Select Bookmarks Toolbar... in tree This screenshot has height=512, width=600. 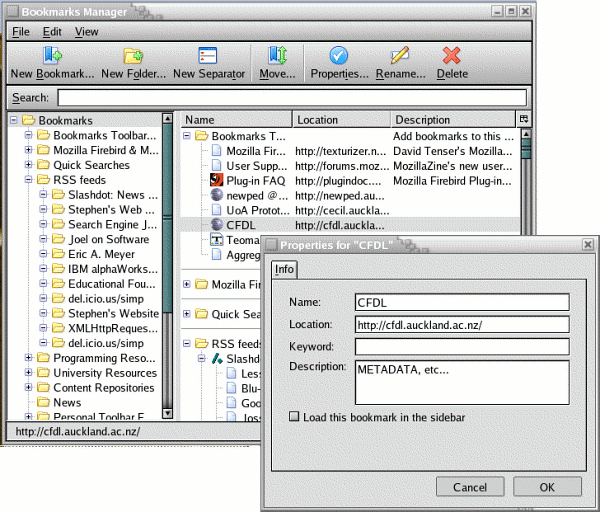click(105, 135)
